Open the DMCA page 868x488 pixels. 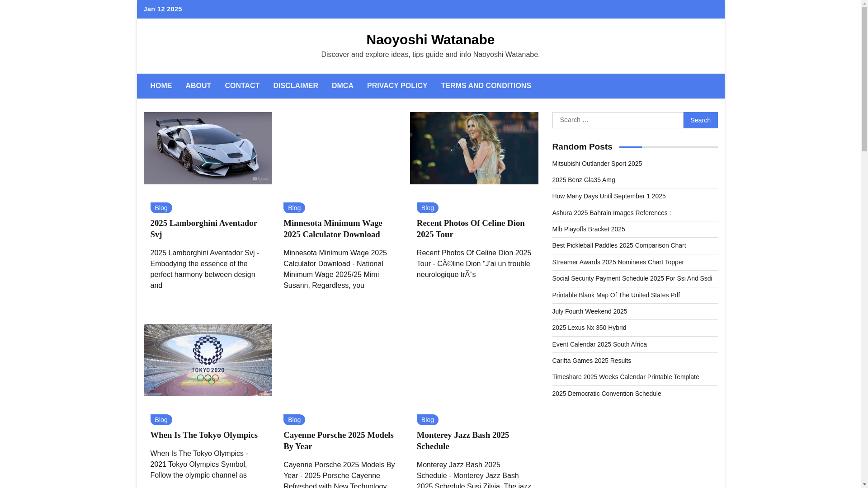point(342,86)
